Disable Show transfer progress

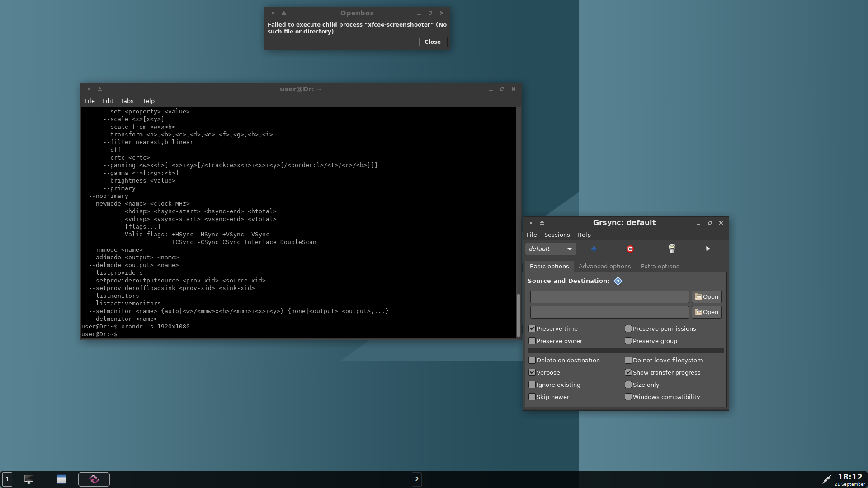coord(628,372)
